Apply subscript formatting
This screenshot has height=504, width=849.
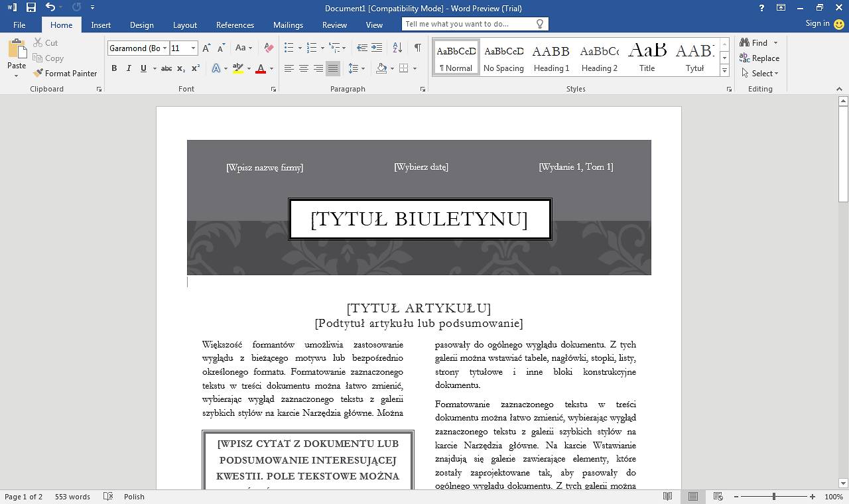[180, 68]
